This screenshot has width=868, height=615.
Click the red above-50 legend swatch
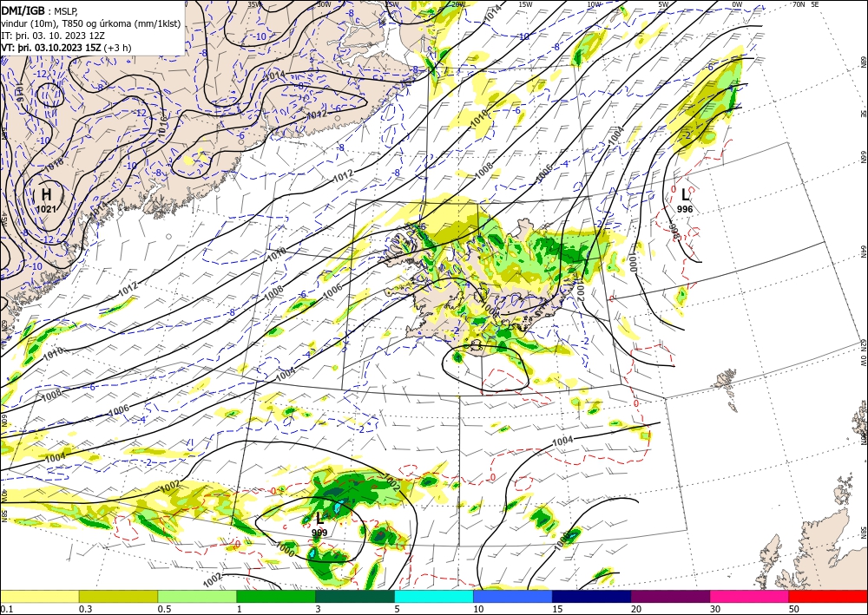tap(828, 596)
